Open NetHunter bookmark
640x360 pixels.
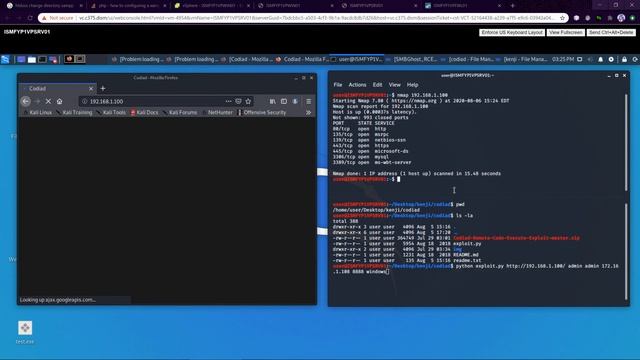pyautogui.click(x=217, y=112)
